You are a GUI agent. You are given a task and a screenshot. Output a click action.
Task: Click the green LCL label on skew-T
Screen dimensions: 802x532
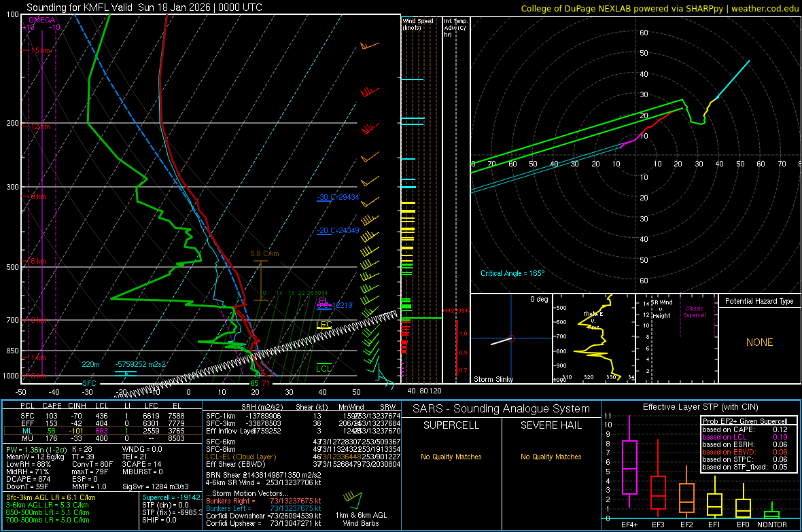324,368
